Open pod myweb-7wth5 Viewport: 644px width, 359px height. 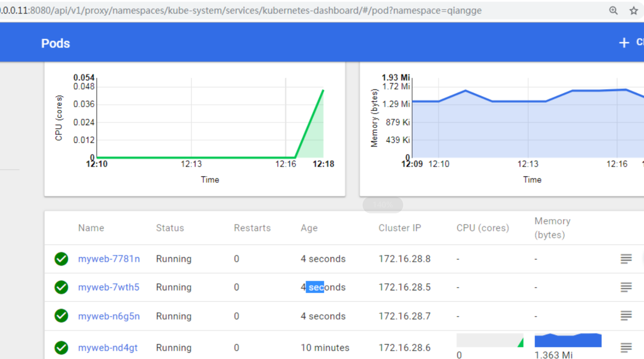click(x=109, y=287)
